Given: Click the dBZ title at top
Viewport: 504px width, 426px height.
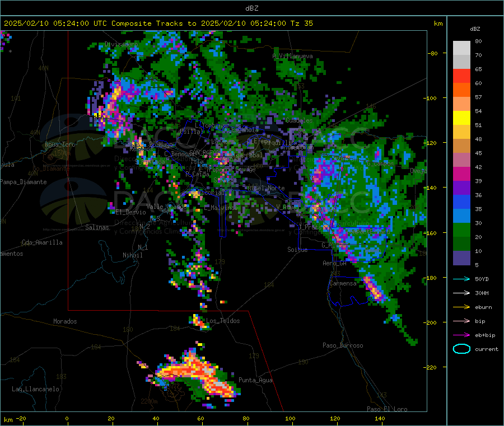Looking at the screenshot, I should pyautogui.click(x=251, y=8).
